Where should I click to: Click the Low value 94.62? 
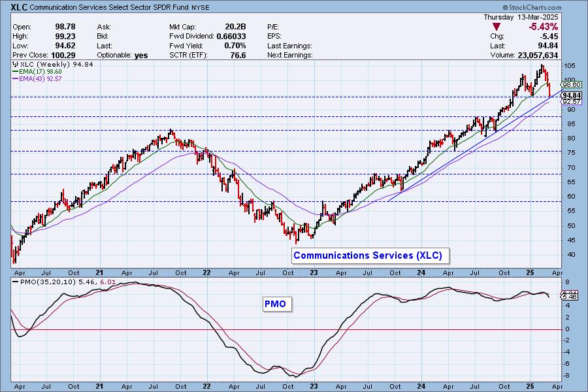(x=65, y=45)
